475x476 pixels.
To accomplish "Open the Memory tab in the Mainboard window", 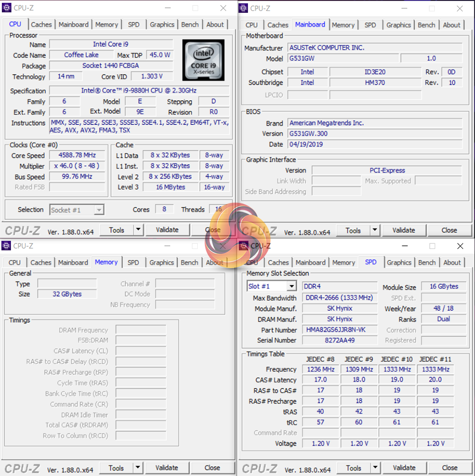I will click(343, 25).
